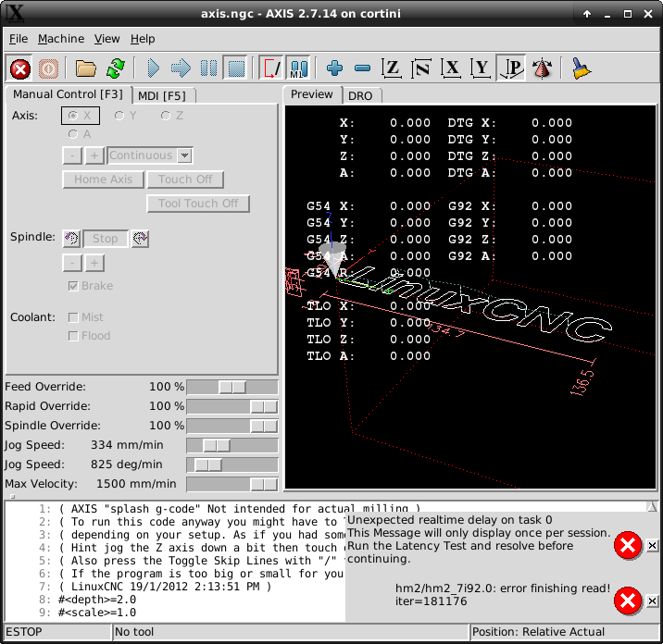Select the Preview tab
Viewport: 663px width, 644px height.
[312, 94]
